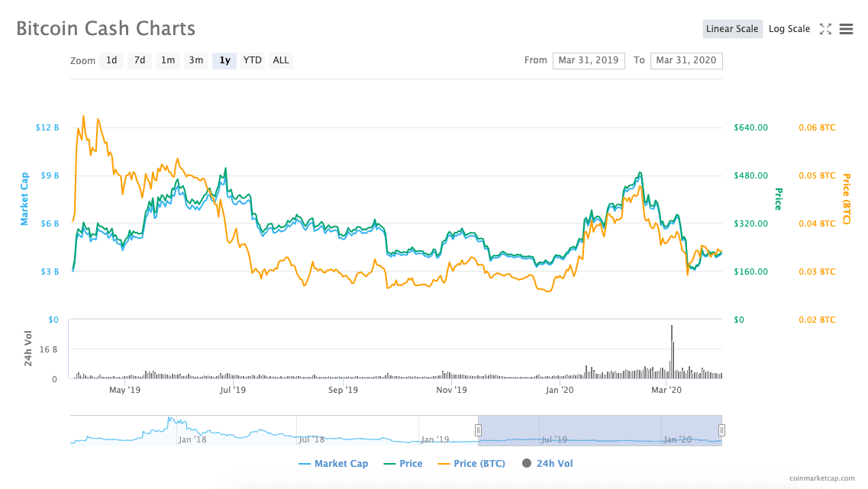
Task: Open the chart hamburger menu
Action: coord(846,29)
